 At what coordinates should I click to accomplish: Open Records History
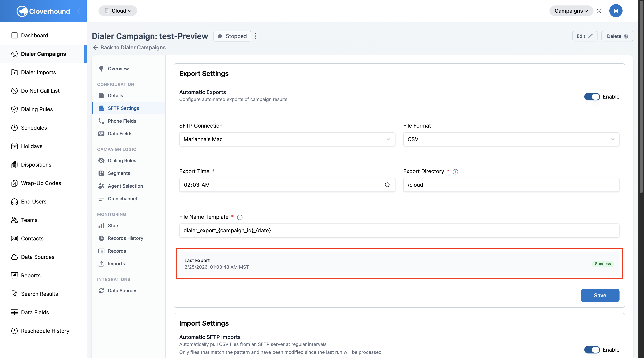128,238
